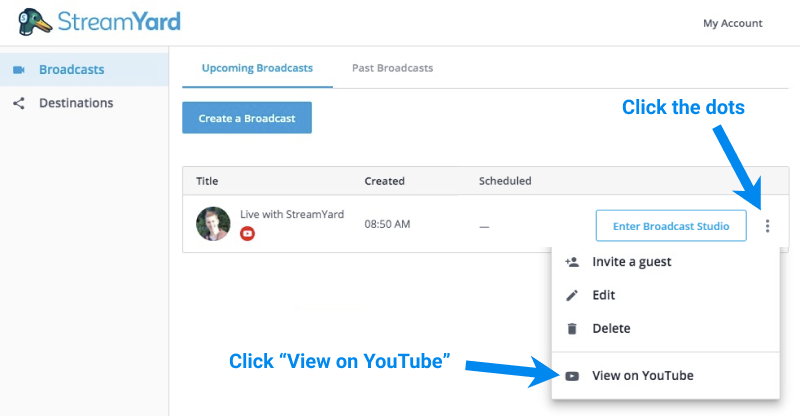Screen dimensions: 809x416
Task: Click the add-person icon beside Invite a guest
Action: click(x=572, y=262)
